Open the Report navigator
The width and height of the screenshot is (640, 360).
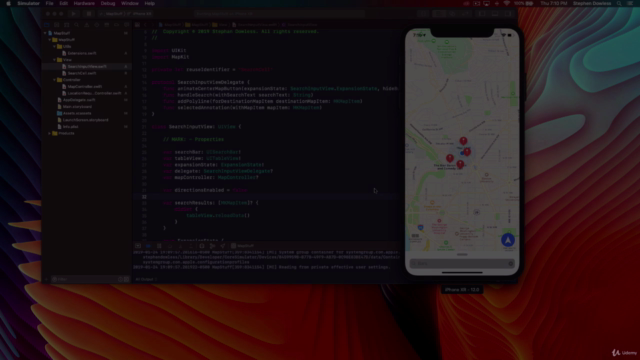[x=127, y=25]
